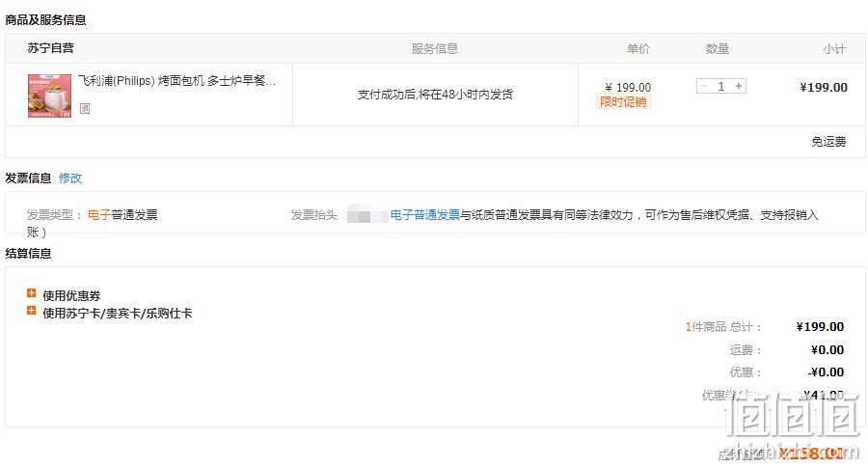The width and height of the screenshot is (868, 468).
Task: Click the 1件商品 总计 total row
Action: 765,327
